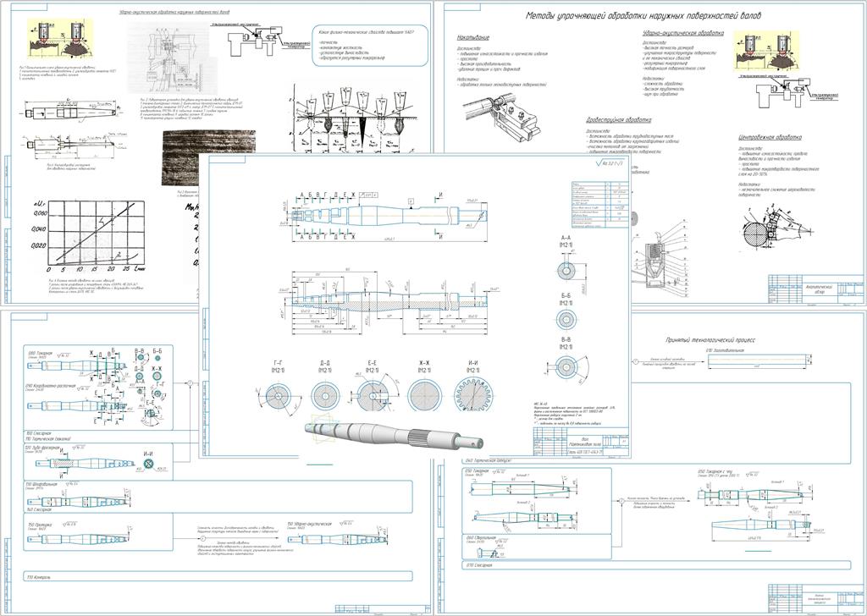
Task: Click the operation label '060 Сверлильная'
Action: point(482,537)
